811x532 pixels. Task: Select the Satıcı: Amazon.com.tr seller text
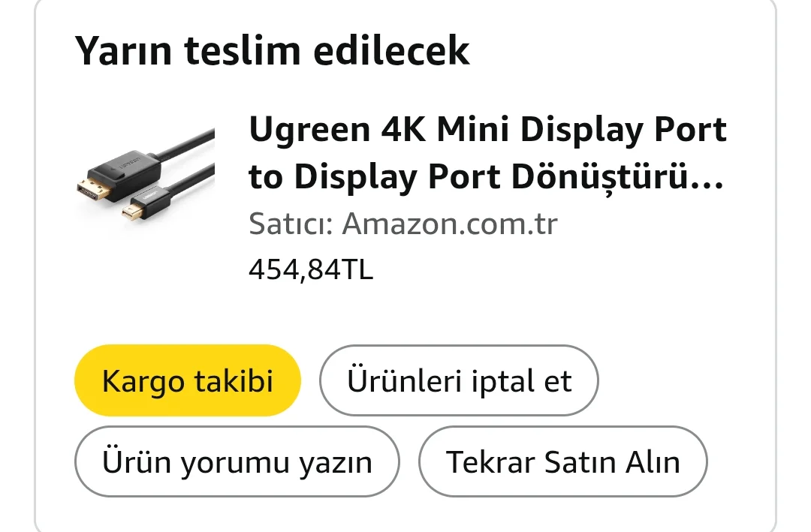(403, 224)
